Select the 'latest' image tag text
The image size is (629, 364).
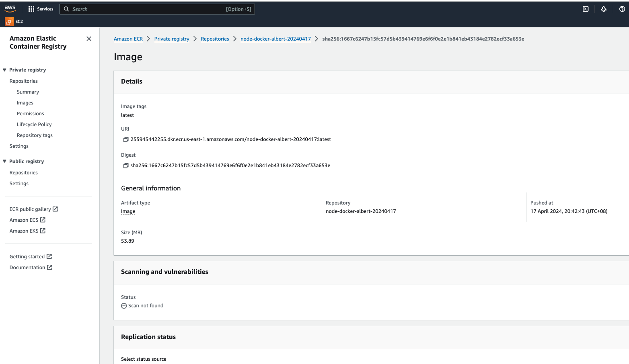point(127,115)
